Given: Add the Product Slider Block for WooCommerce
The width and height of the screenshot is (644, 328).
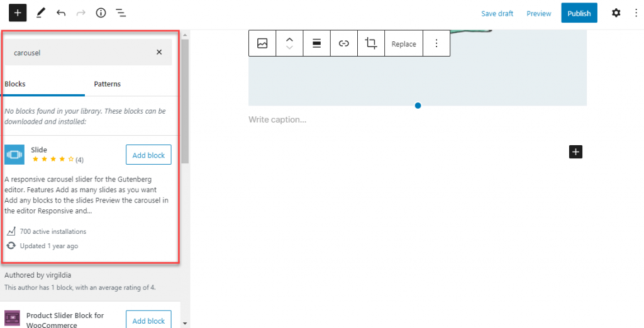Looking at the screenshot, I should click(x=148, y=320).
